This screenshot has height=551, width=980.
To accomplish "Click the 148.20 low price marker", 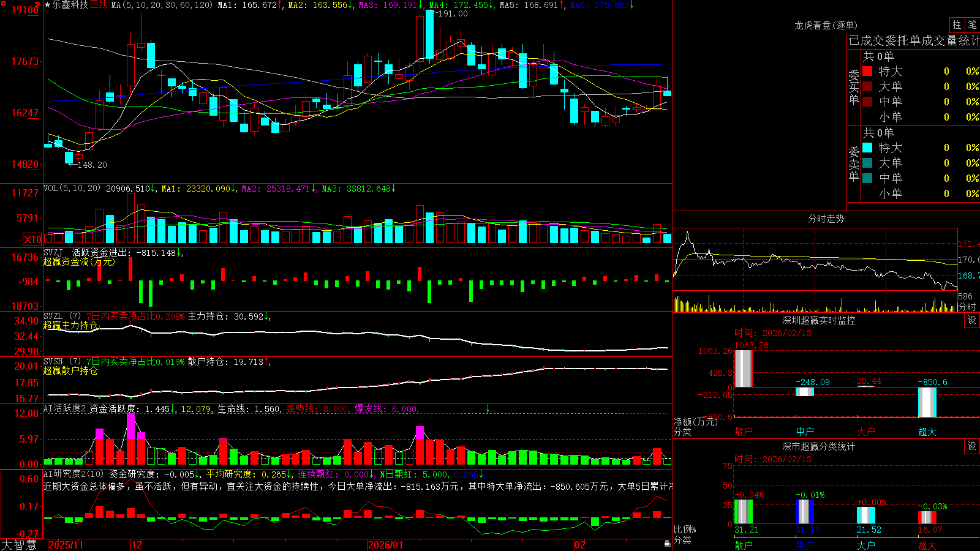I will tap(92, 165).
